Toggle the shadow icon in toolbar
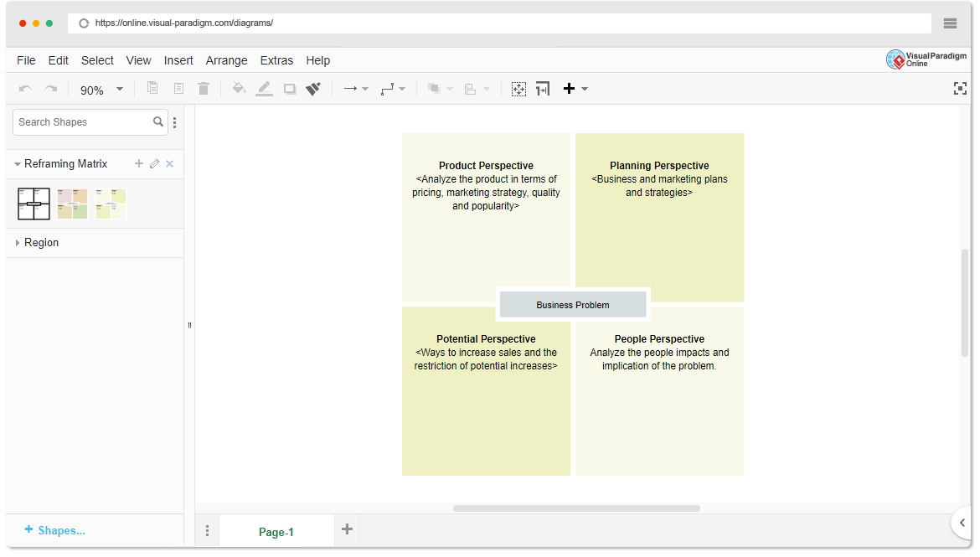This screenshot has height=557, width=980. pyautogui.click(x=289, y=89)
